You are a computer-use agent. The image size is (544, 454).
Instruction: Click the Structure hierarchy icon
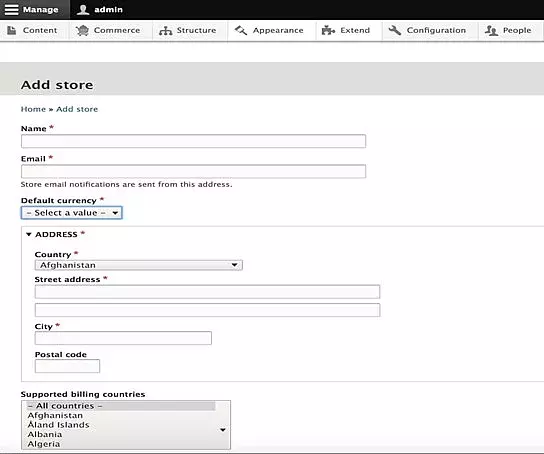165,31
